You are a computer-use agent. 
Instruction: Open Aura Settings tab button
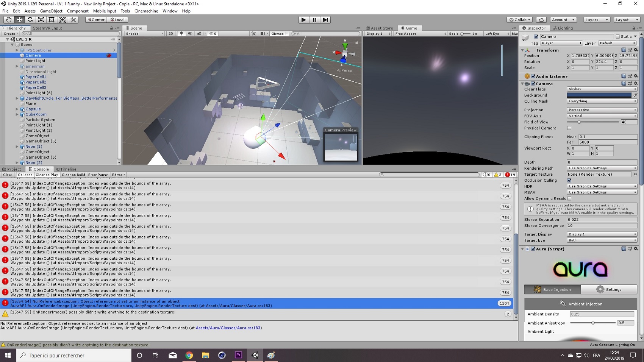(609, 289)
